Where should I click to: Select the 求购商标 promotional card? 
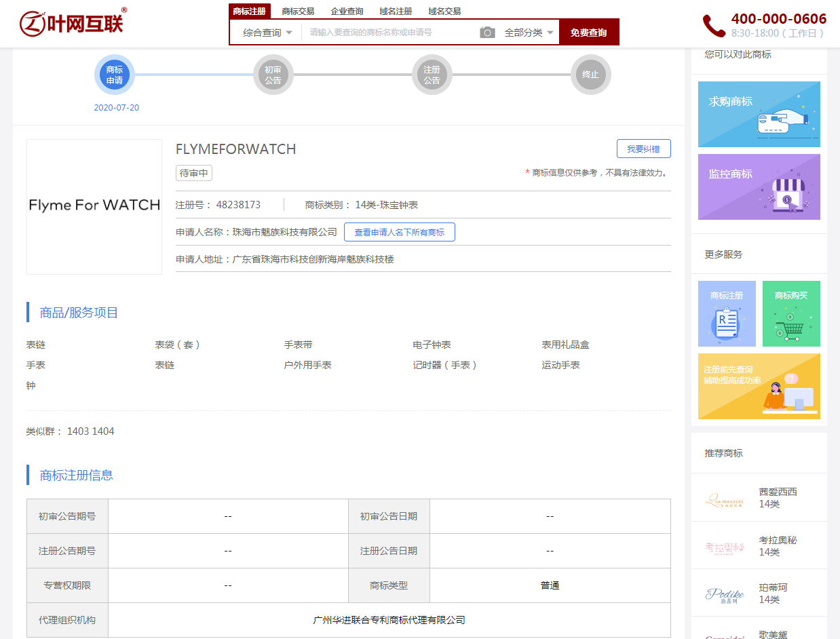tap(759, 114)
